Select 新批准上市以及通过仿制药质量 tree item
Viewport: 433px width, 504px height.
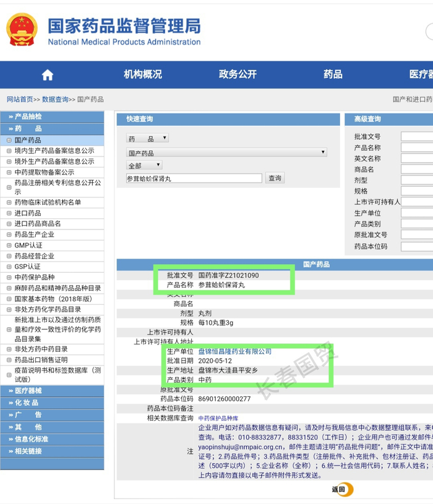coord(58,329)
